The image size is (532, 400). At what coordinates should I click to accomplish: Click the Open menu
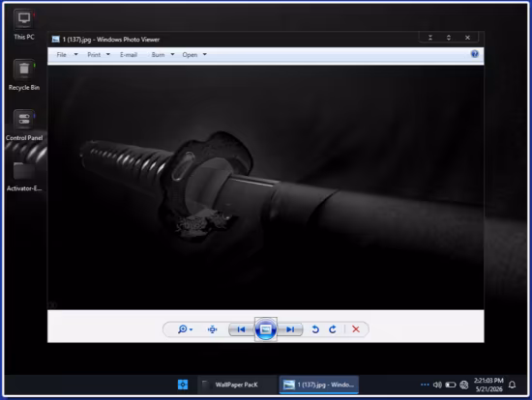coord(190,54)
